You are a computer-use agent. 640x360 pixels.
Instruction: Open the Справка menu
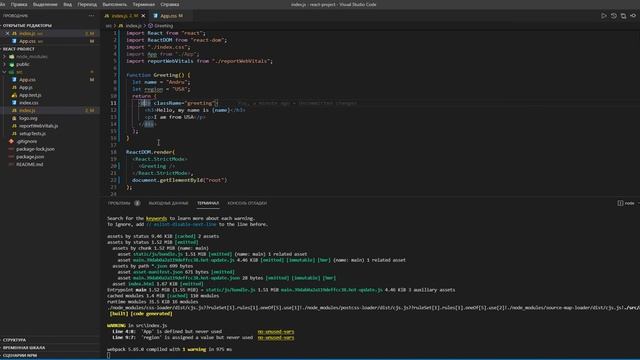pyautogui.click(x=169, y=4)
